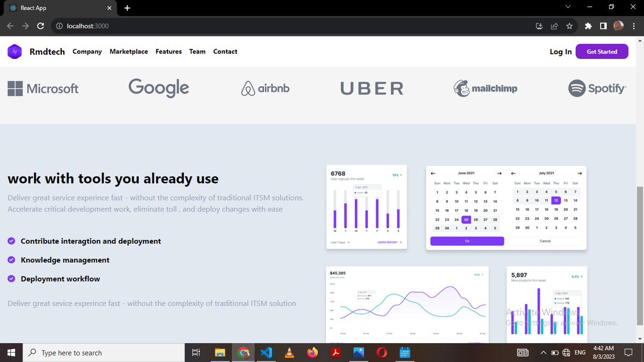Open the Team nav link

point(197,51)
